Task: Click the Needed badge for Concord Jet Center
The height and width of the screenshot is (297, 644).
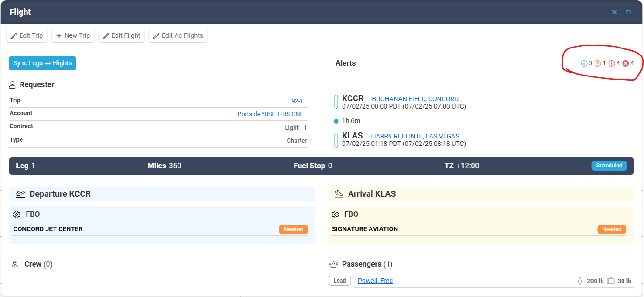Action: (293, 229)
